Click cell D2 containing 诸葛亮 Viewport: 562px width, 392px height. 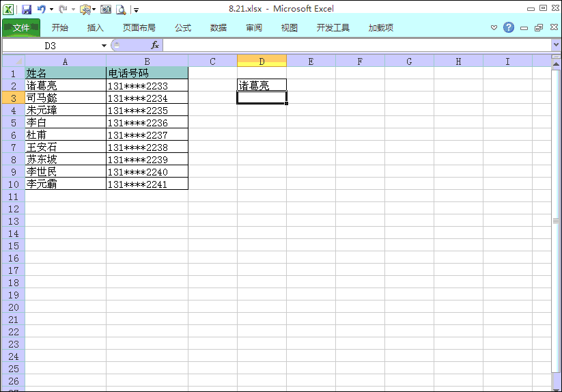point(262,85)
